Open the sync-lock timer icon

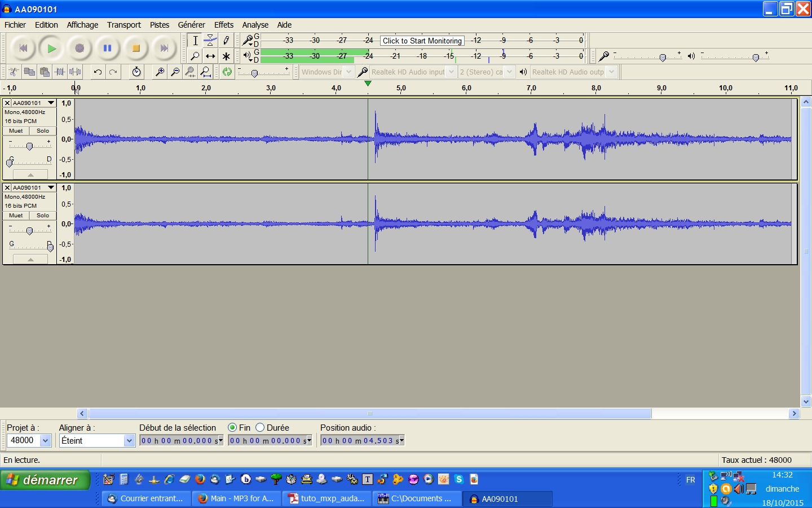(136, 72)
